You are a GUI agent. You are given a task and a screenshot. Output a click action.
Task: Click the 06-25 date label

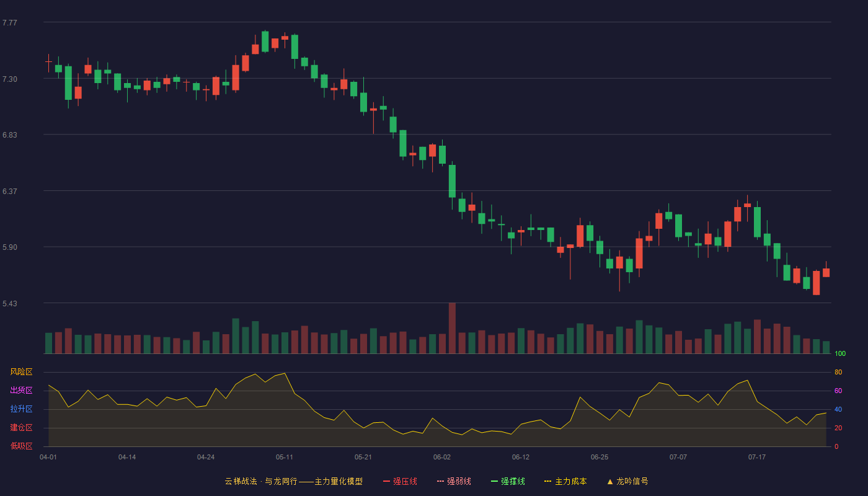click(x=600, y=457)
